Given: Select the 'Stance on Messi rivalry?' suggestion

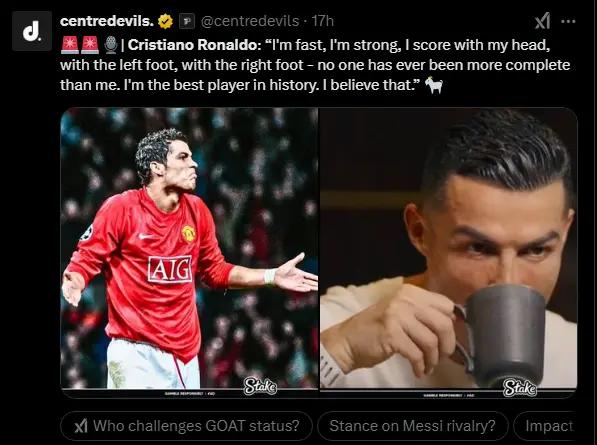Looking at the screenshot, I should [x=413, y=426].
